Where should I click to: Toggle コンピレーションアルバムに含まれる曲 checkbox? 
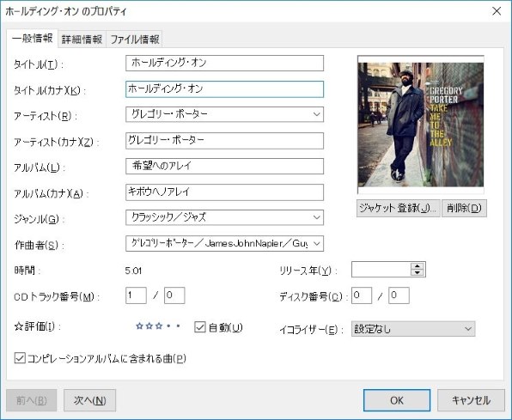[x=20, y=358]
